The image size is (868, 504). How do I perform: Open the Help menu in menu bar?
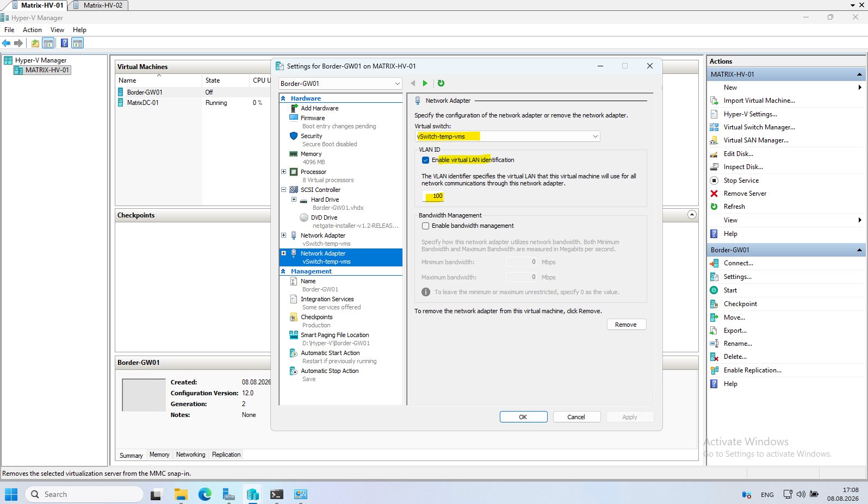tap(79, 30)
